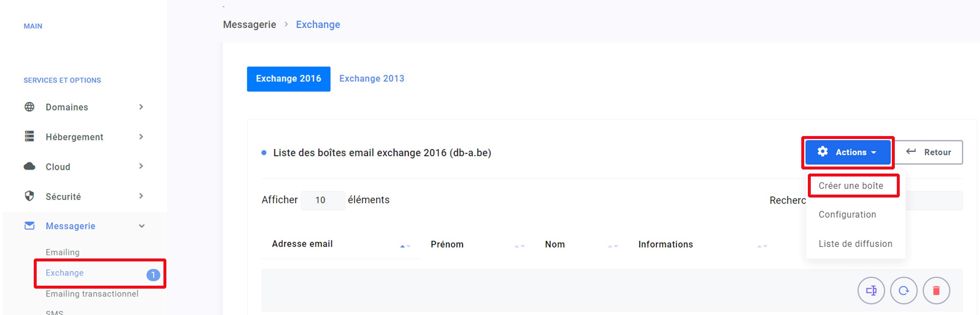The width and height of the screenshot is (980, 315).
Task: Expand the Domaines chevron arrow
Action: [141, 107]
